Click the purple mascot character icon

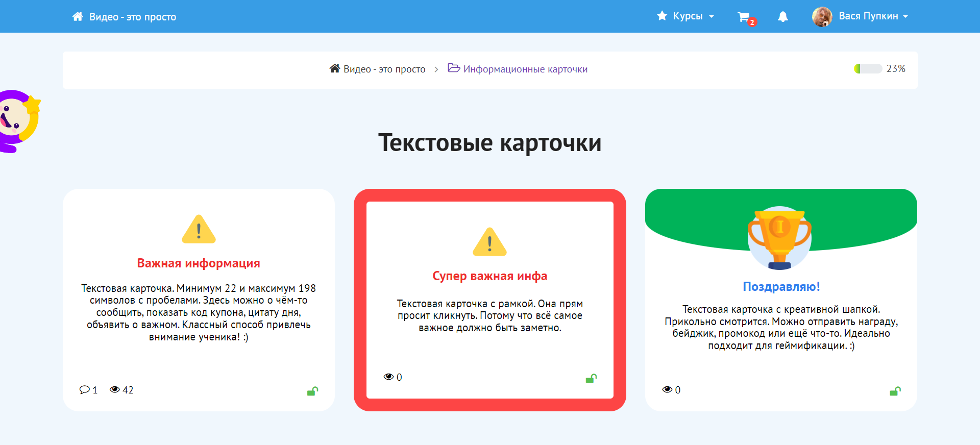(18, 121)
